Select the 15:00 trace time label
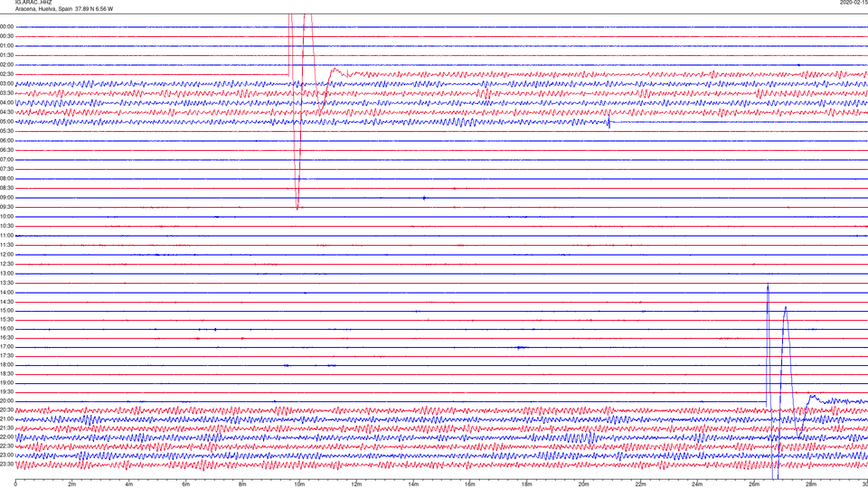 pyautogui.click(x=6, y=310)
